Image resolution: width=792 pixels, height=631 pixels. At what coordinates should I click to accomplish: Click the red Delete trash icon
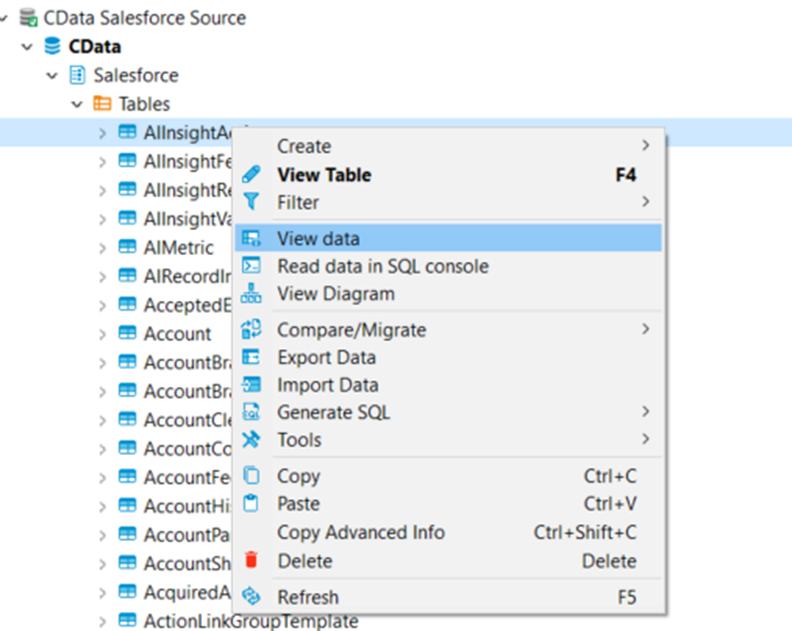(x=252, y=561)
